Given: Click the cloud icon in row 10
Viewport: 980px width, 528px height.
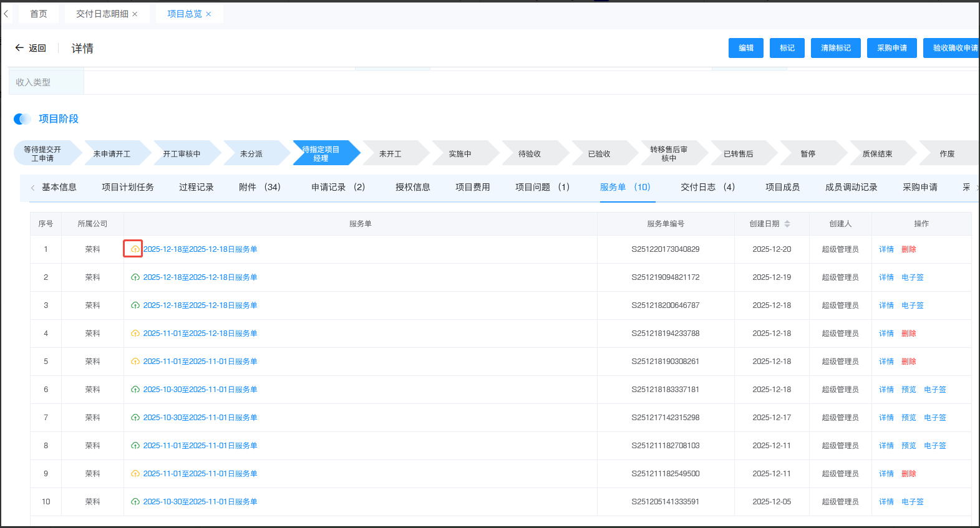Looking at the screenshot, I should (x=135, y=502).
